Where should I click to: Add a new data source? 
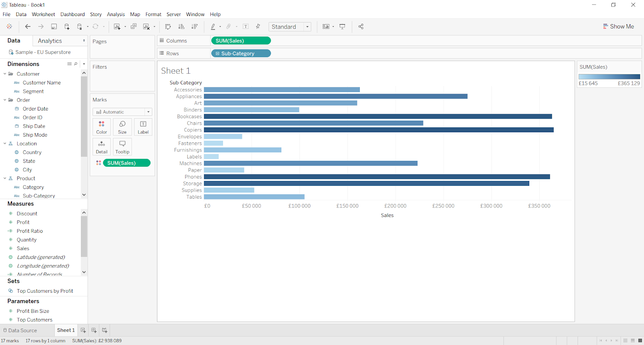coord(67,27)
